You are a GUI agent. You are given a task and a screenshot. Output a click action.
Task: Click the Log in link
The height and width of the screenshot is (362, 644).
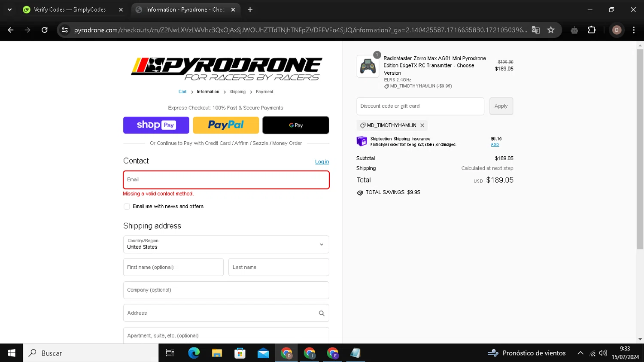click(322, 162)
